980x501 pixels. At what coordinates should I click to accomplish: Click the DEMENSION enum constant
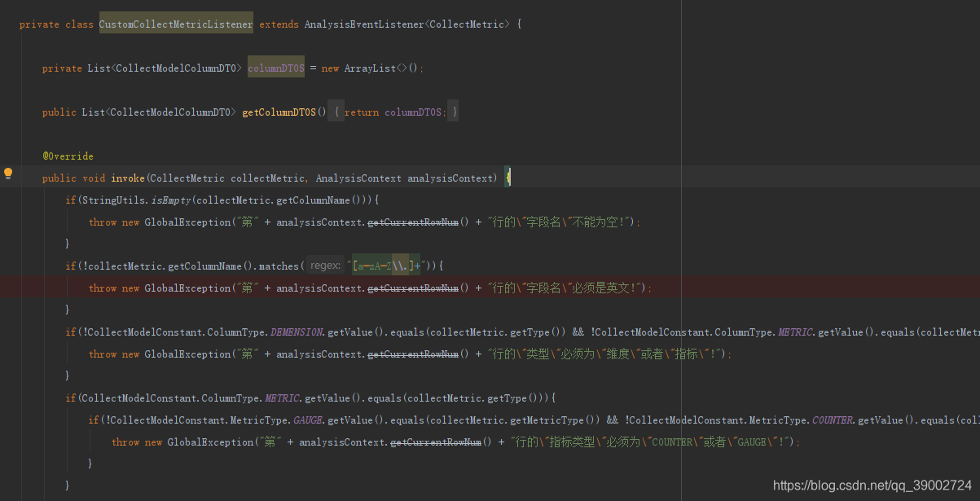coord(298,332)
